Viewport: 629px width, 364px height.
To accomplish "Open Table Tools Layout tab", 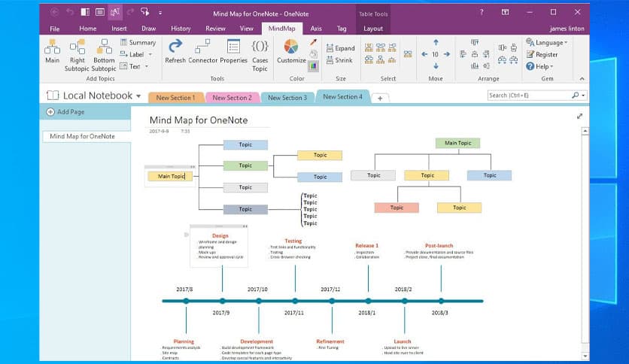I will pos(373,29).
